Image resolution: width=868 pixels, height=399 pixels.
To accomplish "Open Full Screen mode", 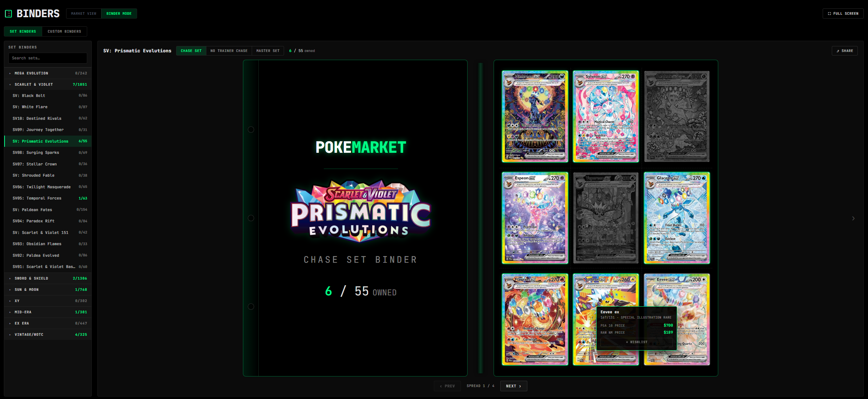I will (843, 14).
